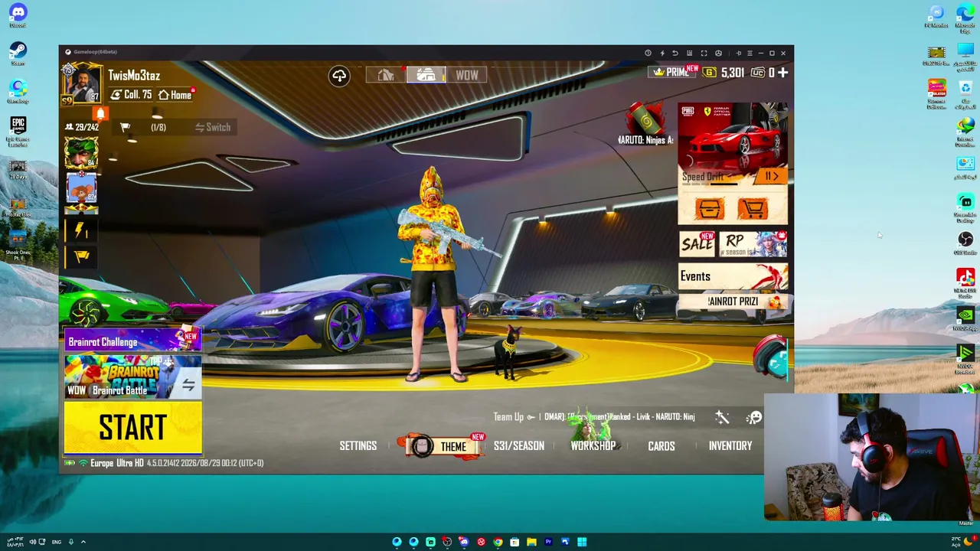Viewport: 980px width, 551px height.
Task: Show hidden tray icons with chevron
Action: pyautogui.click(x=83, y=542)
